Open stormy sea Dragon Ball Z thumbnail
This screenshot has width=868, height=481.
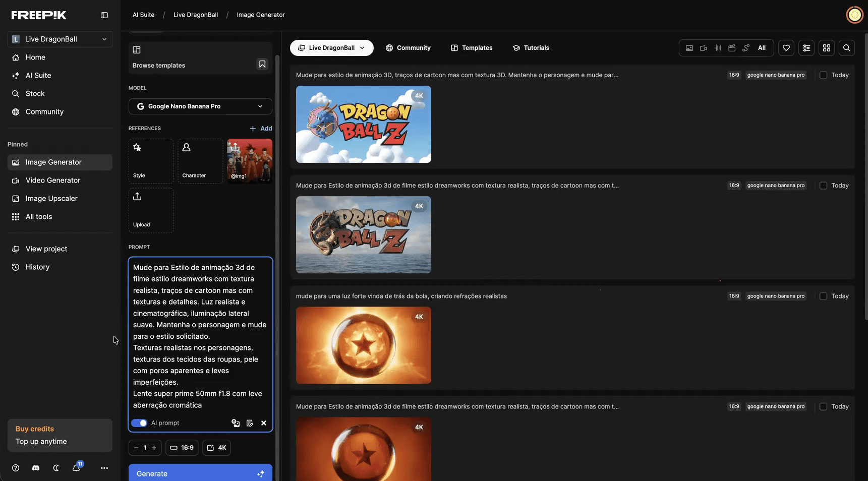pyautogui.click(x=364, y=234)
